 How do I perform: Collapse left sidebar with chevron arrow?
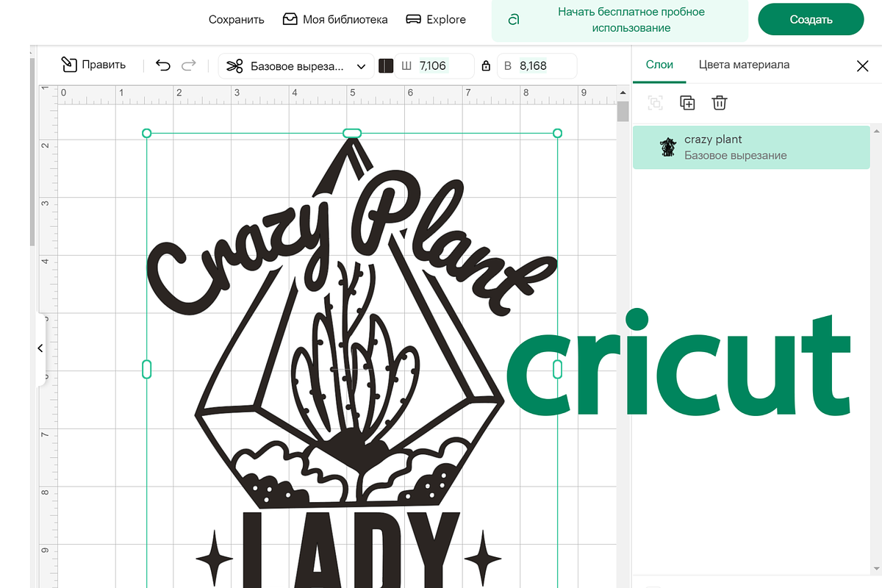40,348
